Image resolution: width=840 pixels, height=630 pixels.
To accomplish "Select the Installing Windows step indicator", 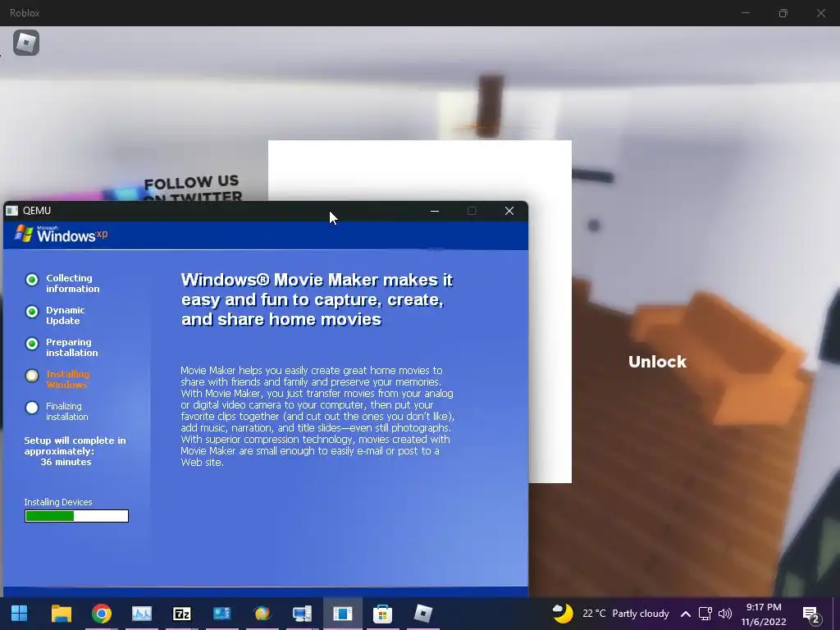I will (x=32, y=376).
